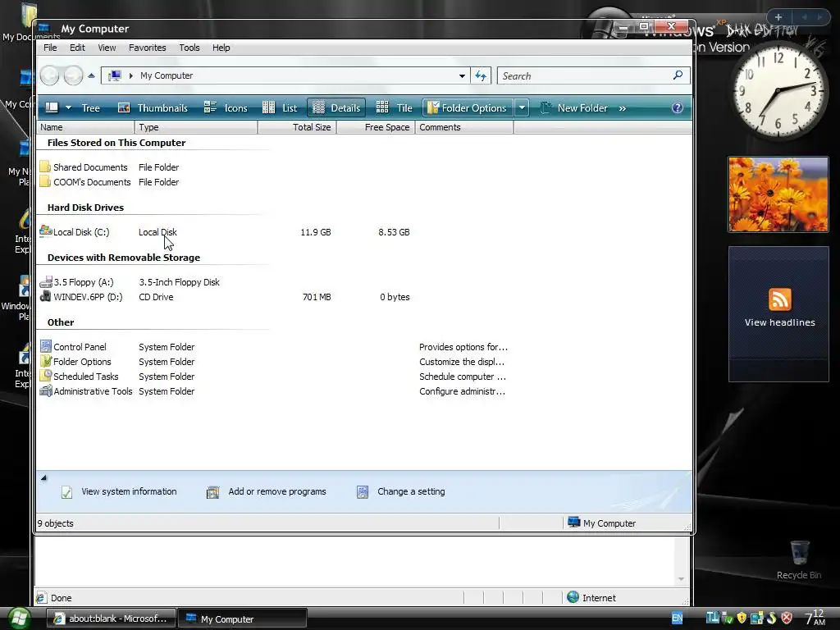The image size is (840, 630).
Task: Sort by the Name column header
Action: click(x=85, y=127)
